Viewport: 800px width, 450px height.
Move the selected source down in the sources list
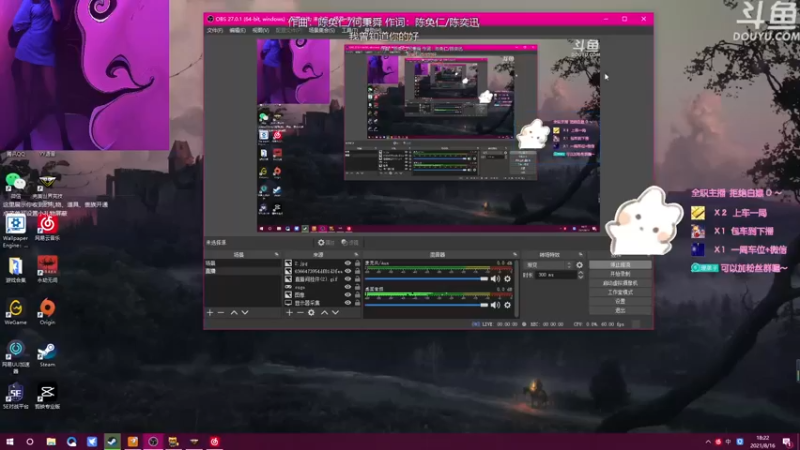point(335,312)
